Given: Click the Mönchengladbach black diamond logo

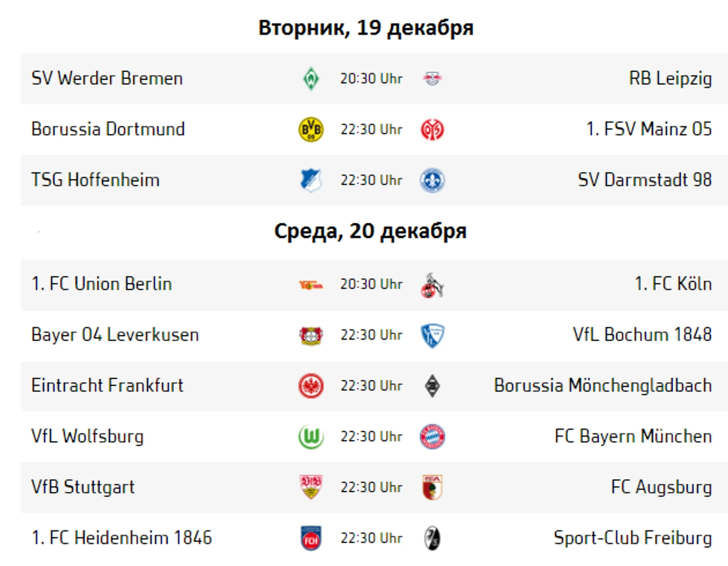Looking at the screenshot, I should pos(432,386).
